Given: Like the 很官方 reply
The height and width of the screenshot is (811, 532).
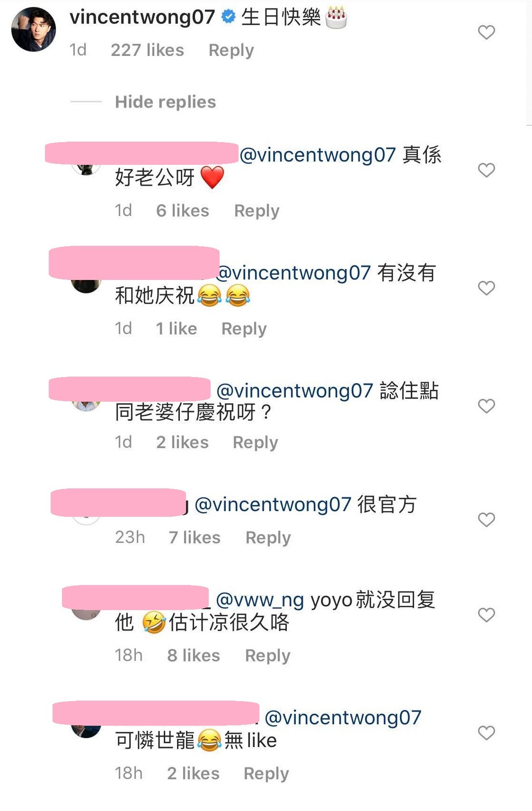Looking at the screenshot, I should [x=486, y=520].
